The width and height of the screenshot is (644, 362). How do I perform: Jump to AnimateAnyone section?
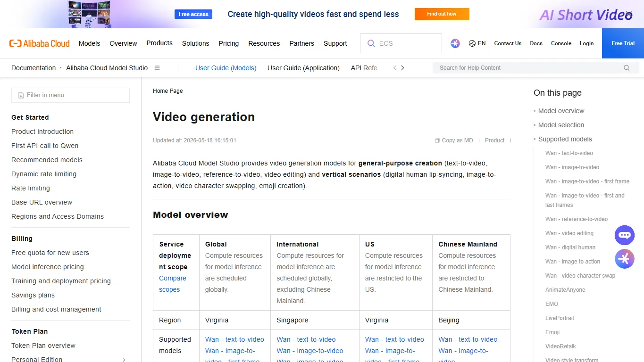(x=565, y=290)
